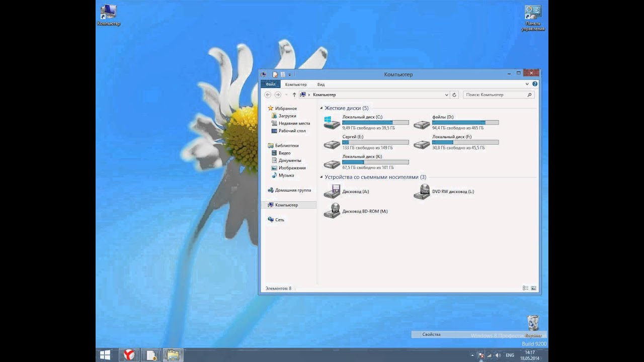Image resolution: width=644 pixels, height=362 pixels.
Task: Click File Explorer taskbar button
Action: tap(173, 355)
